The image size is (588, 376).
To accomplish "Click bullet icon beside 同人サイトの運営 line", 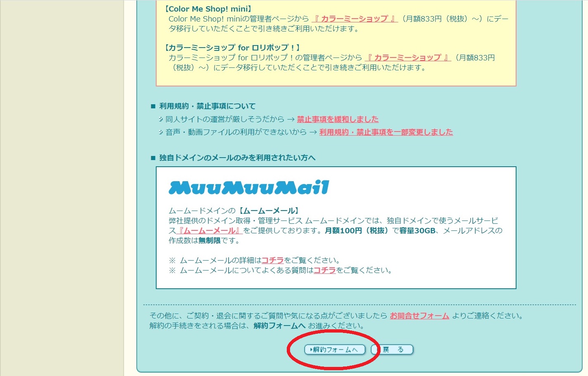I will click(161, 120).
